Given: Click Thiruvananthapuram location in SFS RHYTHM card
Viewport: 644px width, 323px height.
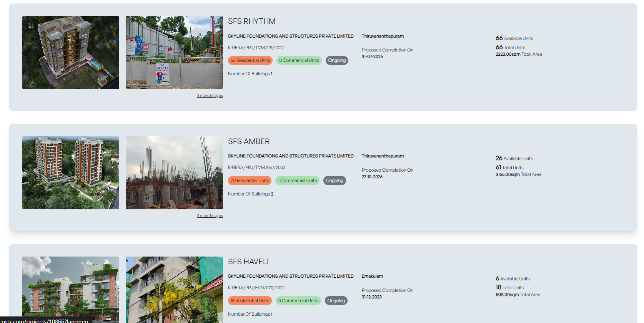Looking at the screenshot, I should [383, 36].
